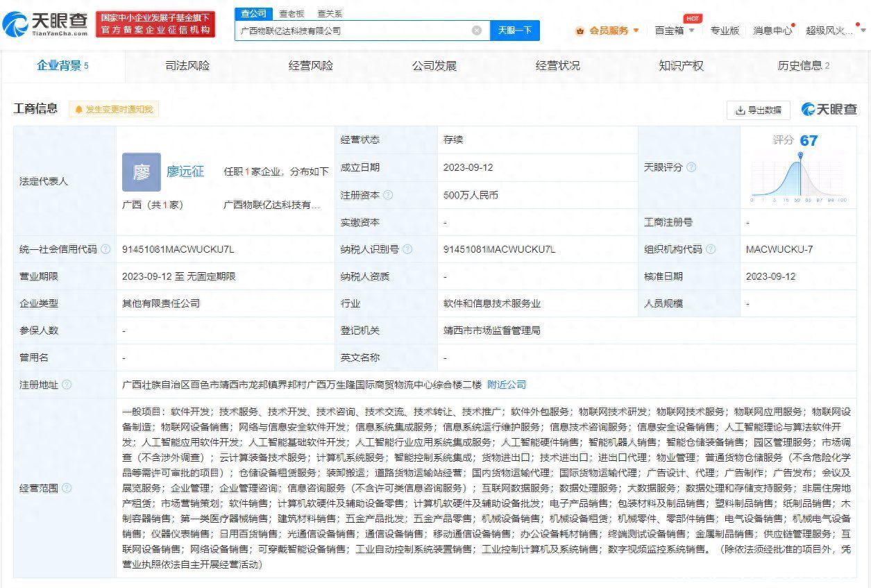Click the 工商信息 section heading
Viewport: 871px width, 588px height.
(x=36, y=109)
